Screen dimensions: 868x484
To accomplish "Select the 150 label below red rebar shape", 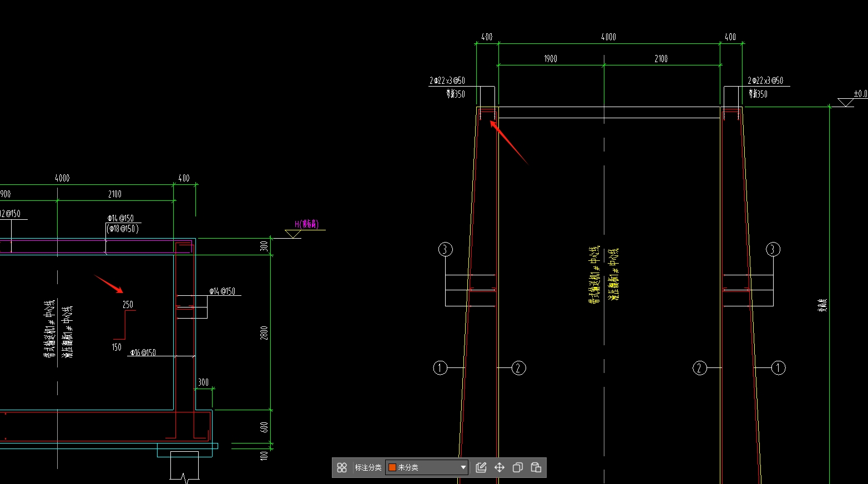I will coord(117,347).
